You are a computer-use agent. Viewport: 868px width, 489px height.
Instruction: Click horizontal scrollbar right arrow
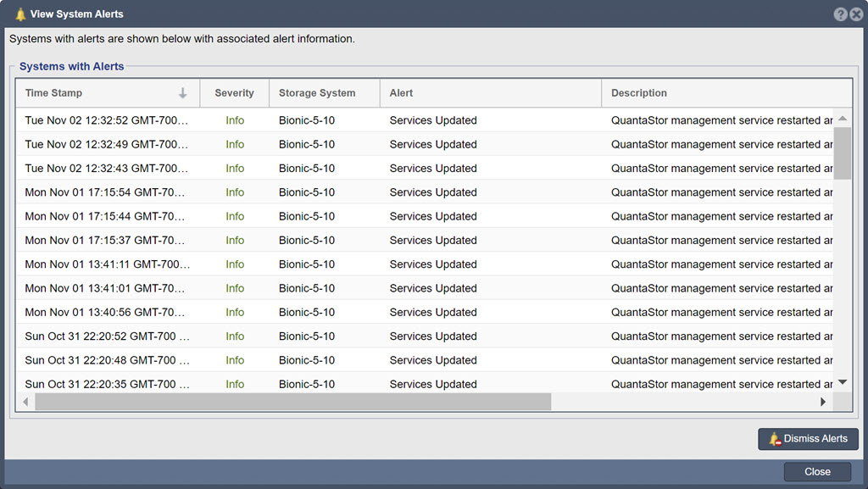coord(823,402)
